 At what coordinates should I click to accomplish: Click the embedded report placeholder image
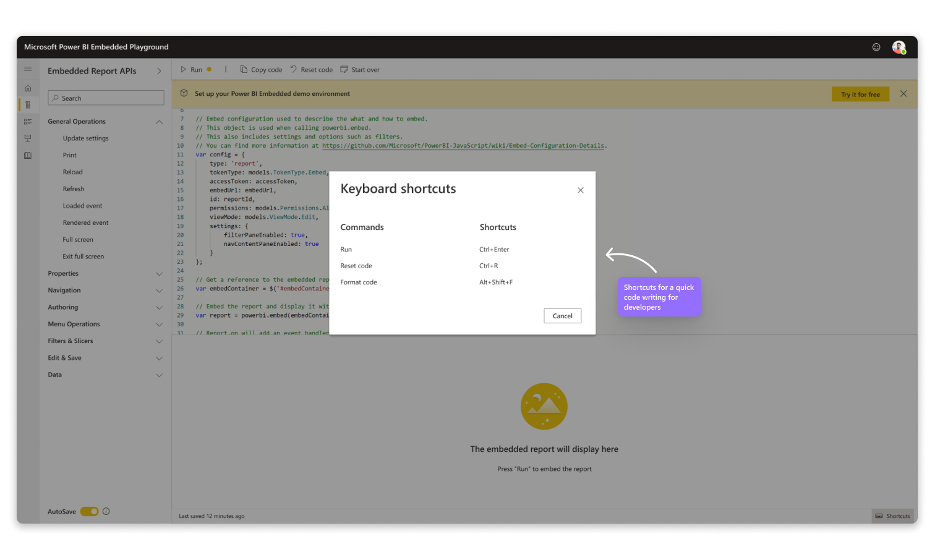coord(544,407)
